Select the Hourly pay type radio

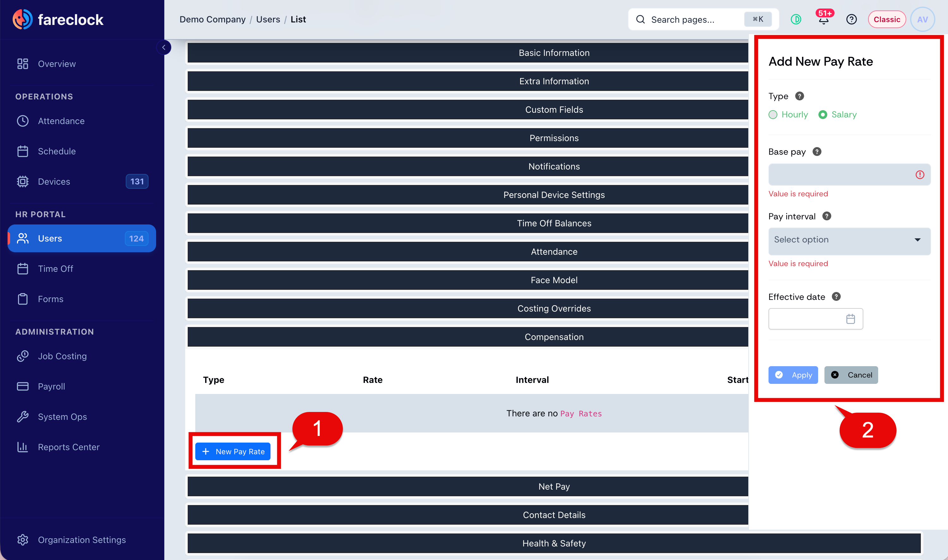click(773, 114)
